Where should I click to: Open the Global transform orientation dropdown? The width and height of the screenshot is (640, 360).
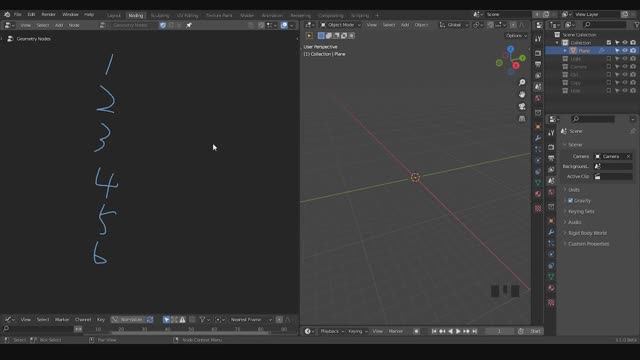pos(454,25)
